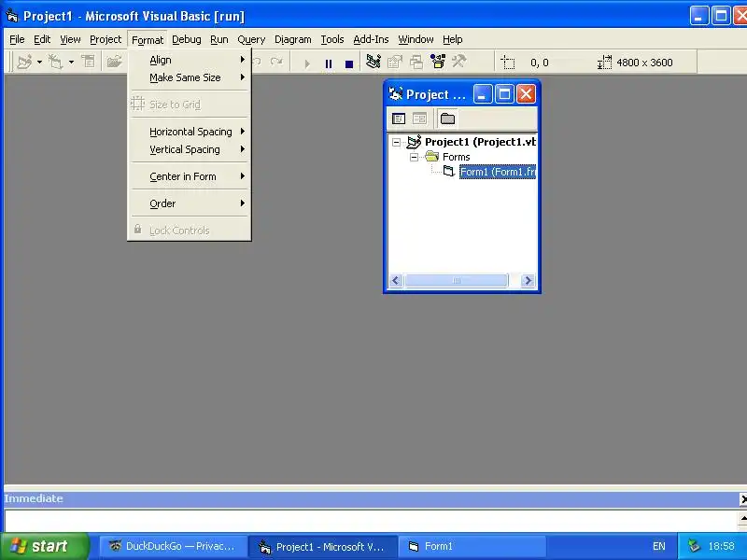Click the Immediate window scroll up arrow
This screenshot has width=747, height=560.
742,518
